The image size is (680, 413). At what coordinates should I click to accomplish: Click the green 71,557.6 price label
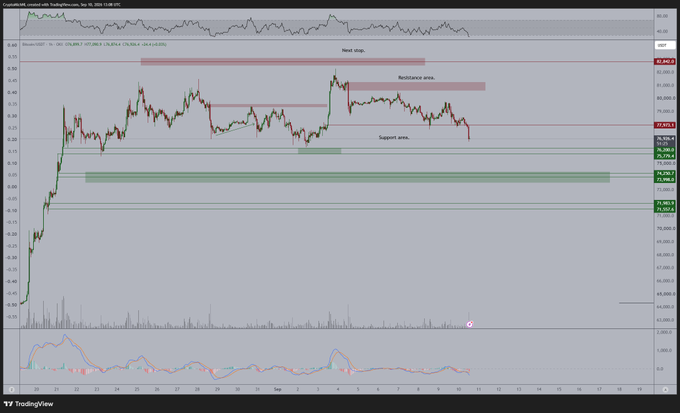click(x=665, y=209)
